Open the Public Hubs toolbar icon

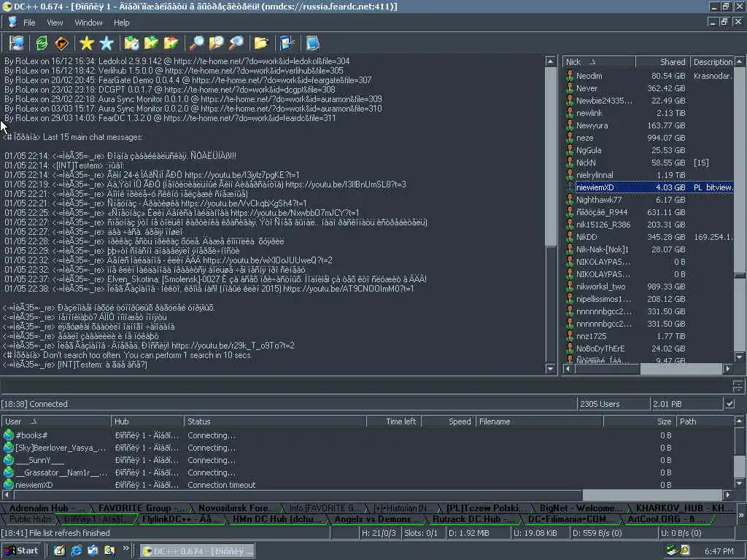coord(17,43)
